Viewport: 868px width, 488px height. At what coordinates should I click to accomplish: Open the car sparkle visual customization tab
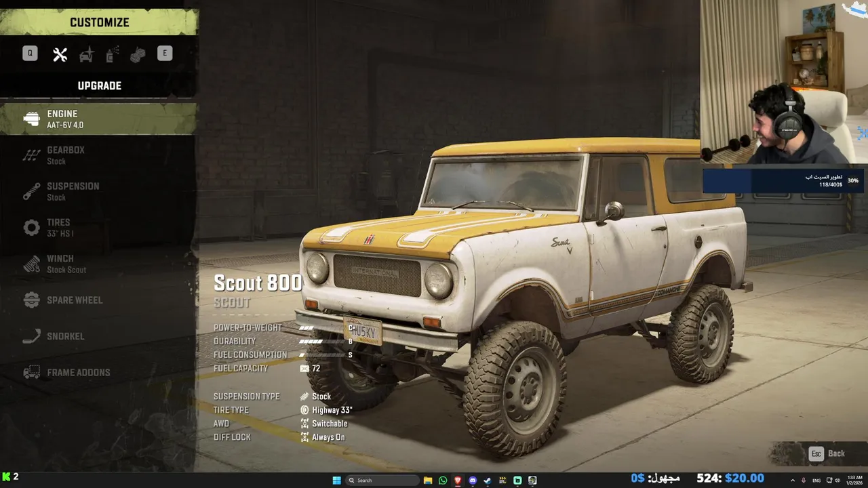click(x=87, y=54)
